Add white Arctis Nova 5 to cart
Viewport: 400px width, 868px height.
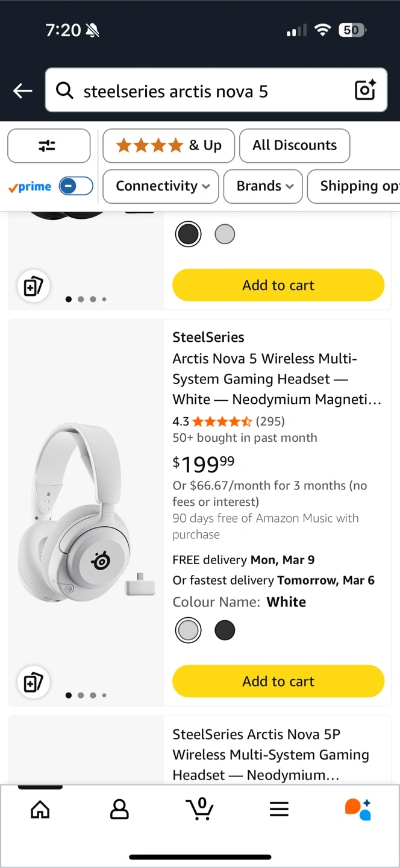coord(278,681)
